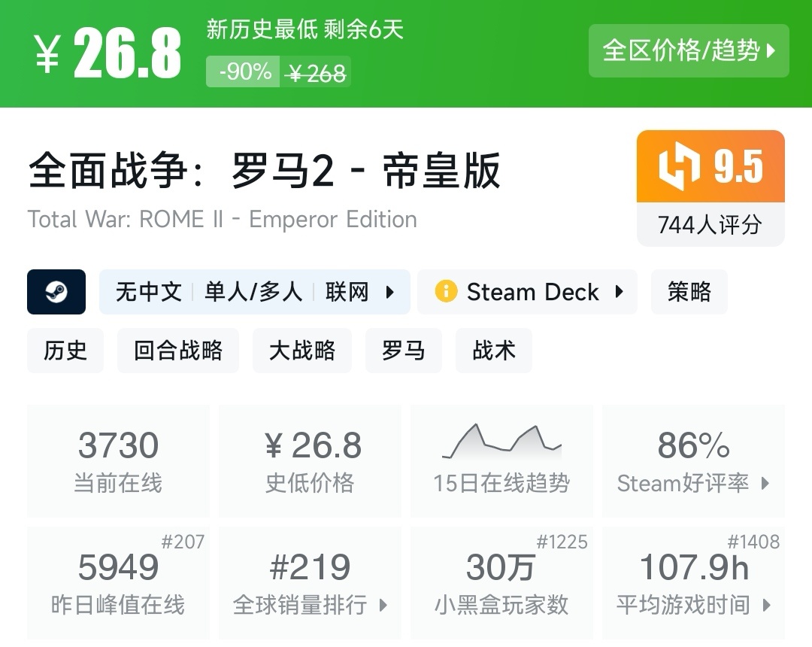Select the 罗马 Rome tag
The height and width of the screenshot is (647, 812).
click(404, 351)
